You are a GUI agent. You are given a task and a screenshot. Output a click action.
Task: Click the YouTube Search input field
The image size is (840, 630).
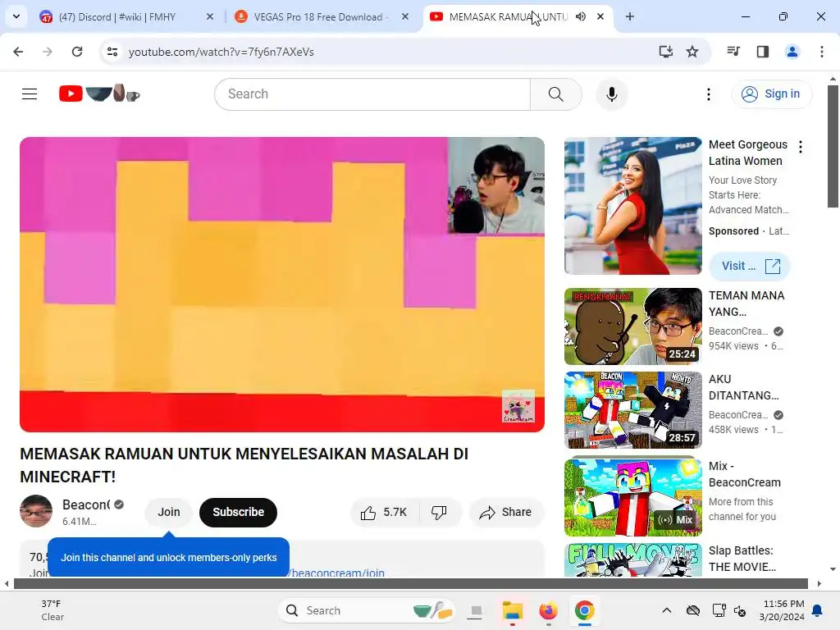pos(373,94)
